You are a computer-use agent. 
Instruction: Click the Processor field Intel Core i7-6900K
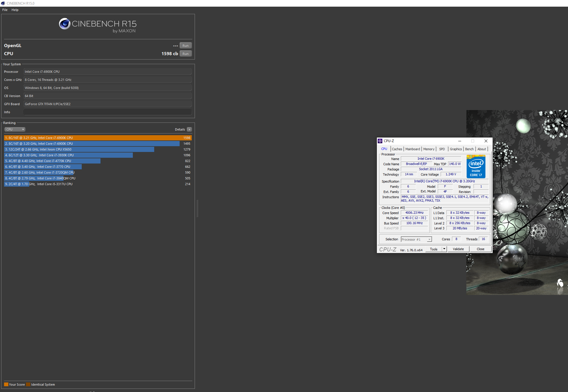coord(107,72)
